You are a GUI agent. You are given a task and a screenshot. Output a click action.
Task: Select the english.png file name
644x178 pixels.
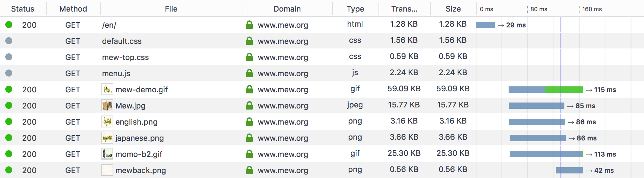pos(136,122)
